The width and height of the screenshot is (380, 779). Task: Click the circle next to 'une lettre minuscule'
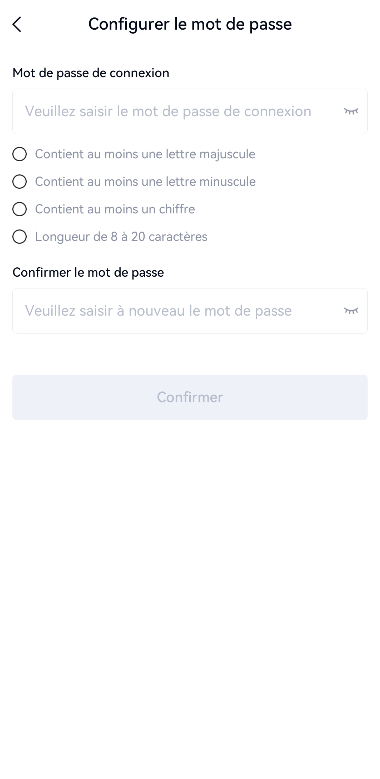pos(19,182)
